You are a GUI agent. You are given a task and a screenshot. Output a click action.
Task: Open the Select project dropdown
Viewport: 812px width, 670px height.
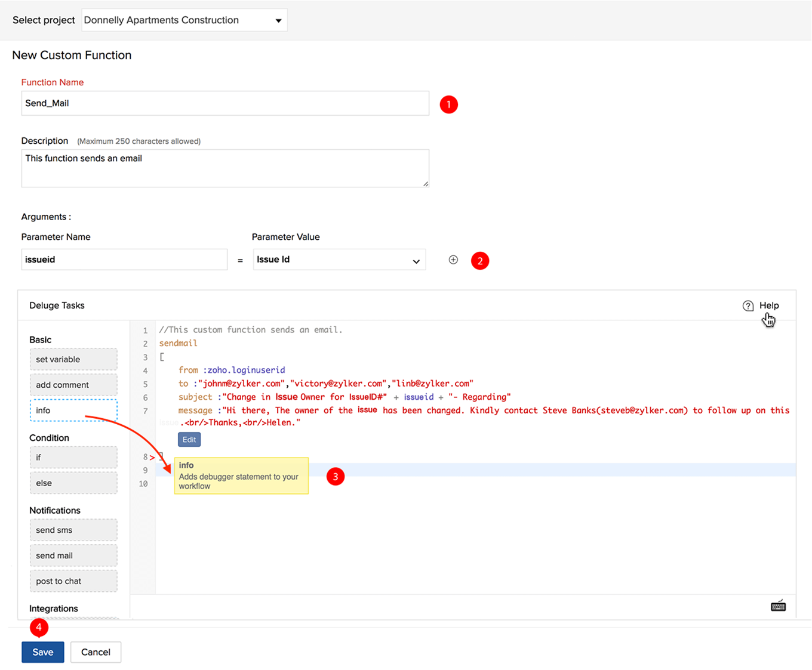pos(184,20)
